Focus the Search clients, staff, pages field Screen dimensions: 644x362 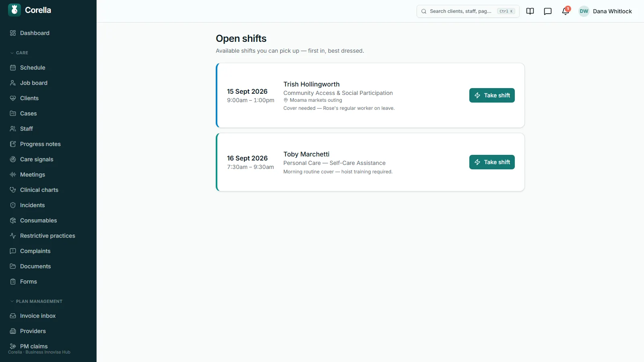tap(468, 11)
